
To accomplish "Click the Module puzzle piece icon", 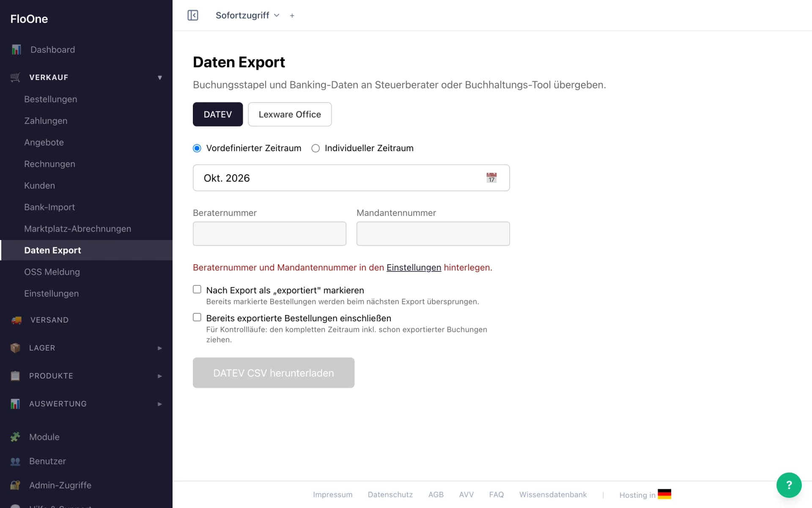I will [x=15, y=437].
